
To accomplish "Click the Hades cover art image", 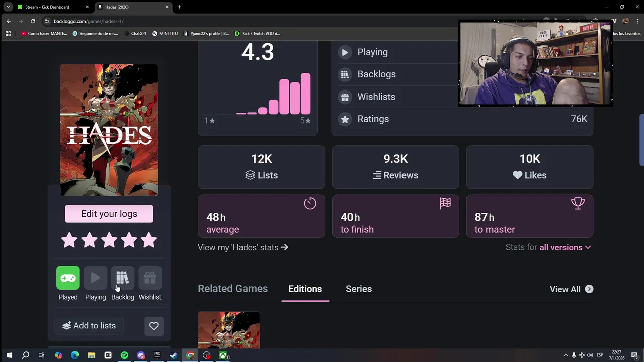I will point(109,130).
